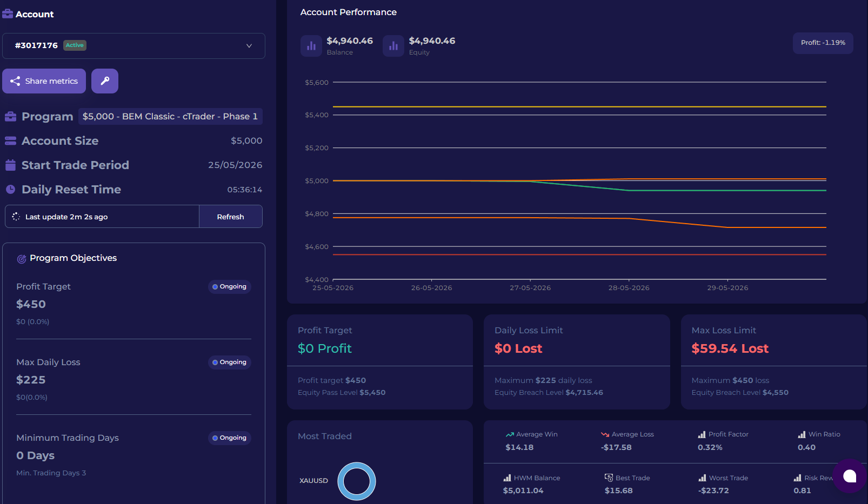The image size is (868, 504).
Task: Click the Profit: -1.19% badge
Action: tap(823, 43)
